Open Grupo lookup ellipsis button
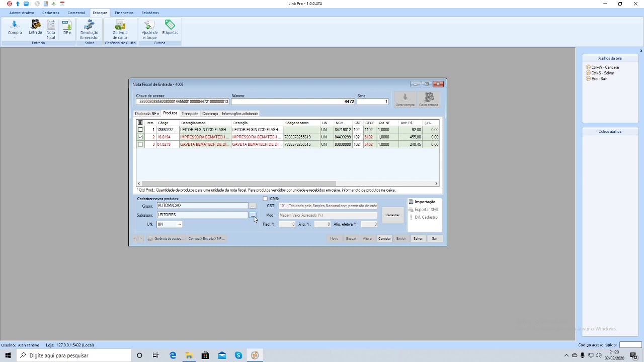The image size is (644, 362). click(x=253, y=206)
